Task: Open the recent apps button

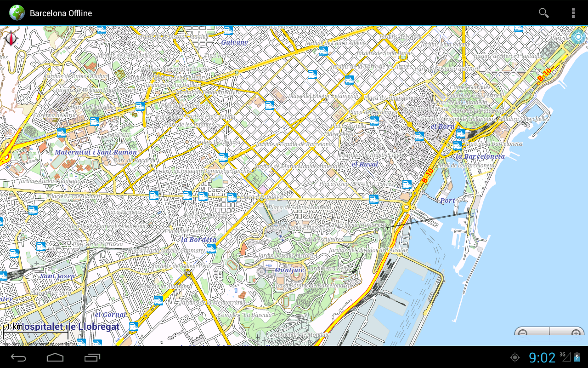Action: (92, 357)
